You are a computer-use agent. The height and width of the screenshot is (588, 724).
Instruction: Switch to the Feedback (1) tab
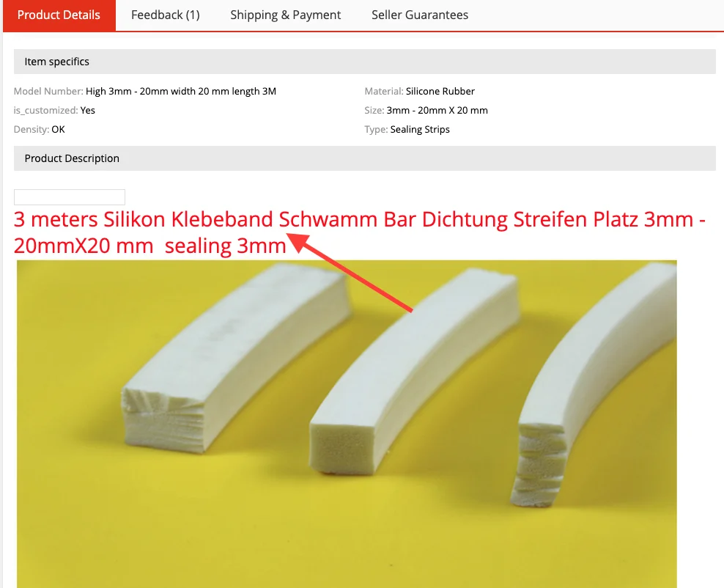[x=166, y=15]
